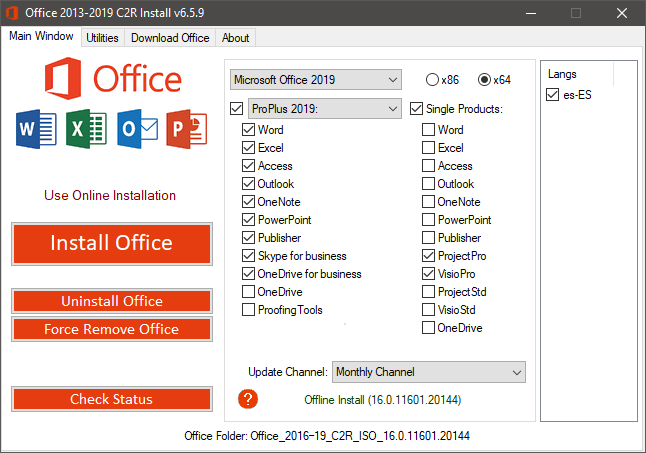The image size is (646, 453).
Task: Enable the ProjectStd checkbox
Action: 428,292
